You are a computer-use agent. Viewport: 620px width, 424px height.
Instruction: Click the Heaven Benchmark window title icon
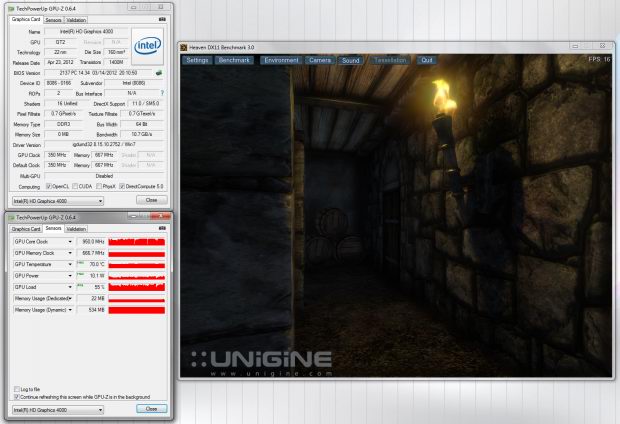click(185, 47)
